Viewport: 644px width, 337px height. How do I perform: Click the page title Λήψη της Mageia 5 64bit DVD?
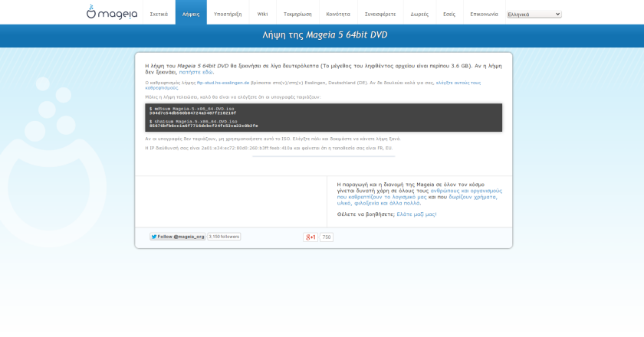(325, 35)
